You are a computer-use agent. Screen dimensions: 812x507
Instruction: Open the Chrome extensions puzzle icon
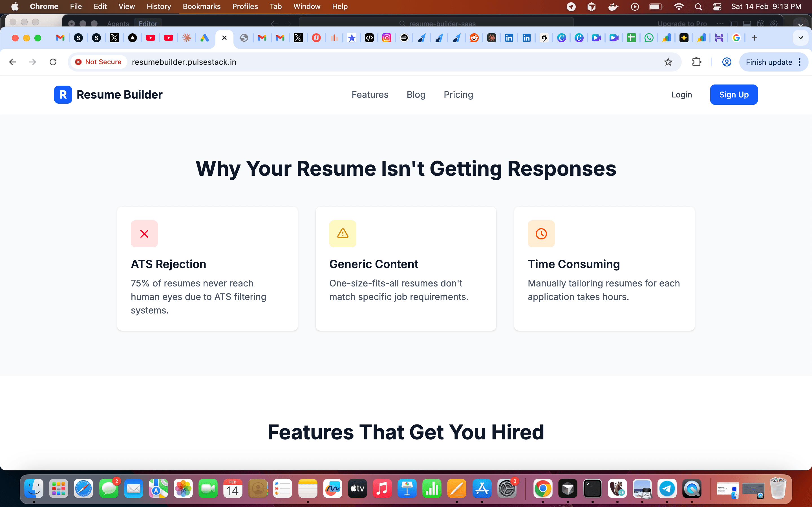tap(697, 62)
